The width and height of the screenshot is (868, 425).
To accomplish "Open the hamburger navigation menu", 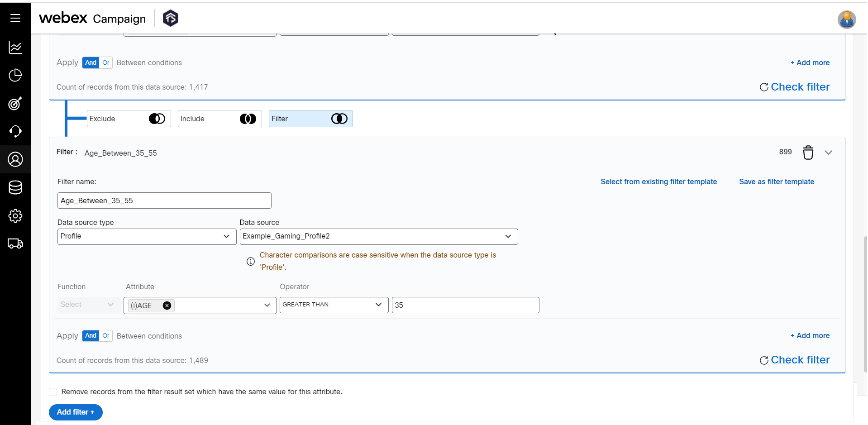I will point(15,18).
